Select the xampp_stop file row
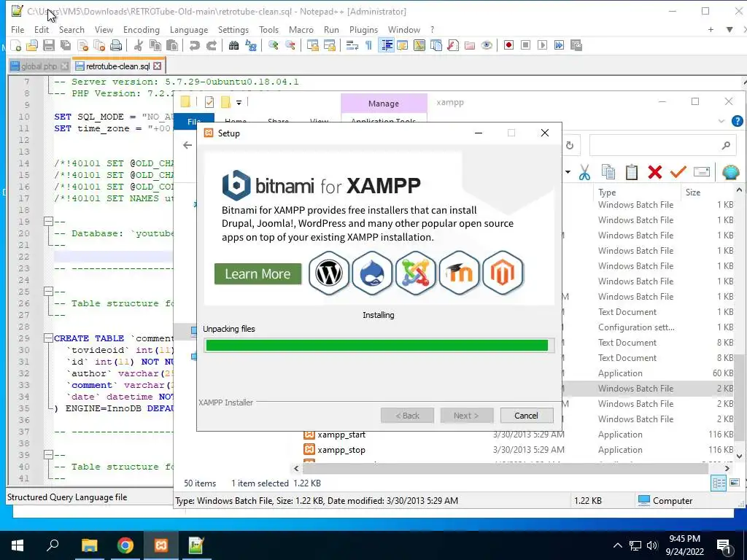747x560 pixels. click(x=519, y=449)
